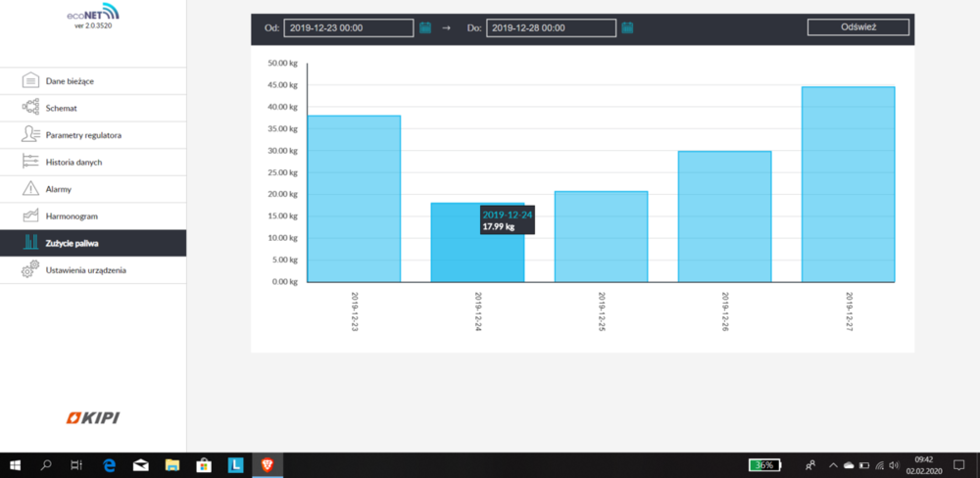Click the 2019-12-25 fuel usage bar

(x=601, y=236)
